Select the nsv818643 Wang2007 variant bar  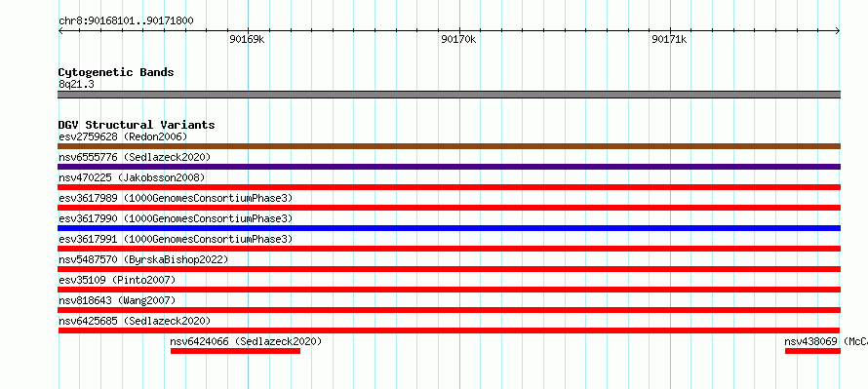(x=449, y=310)
